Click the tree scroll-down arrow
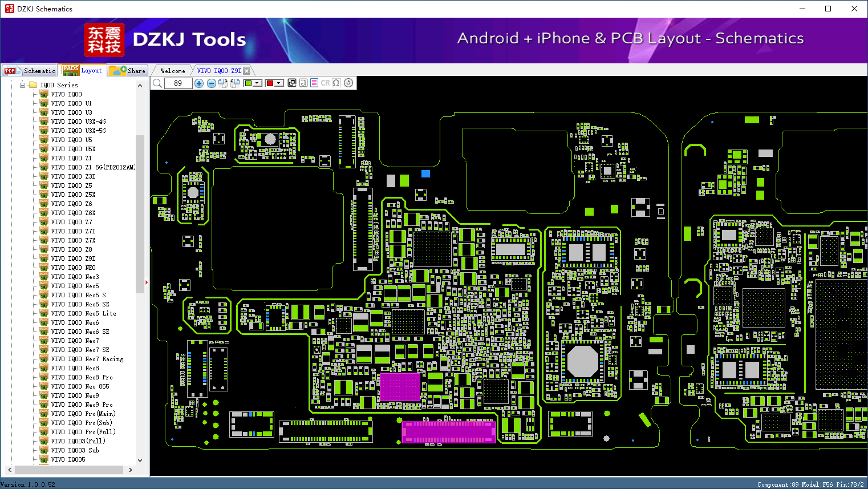868x489 pixels. coord(140,460)
